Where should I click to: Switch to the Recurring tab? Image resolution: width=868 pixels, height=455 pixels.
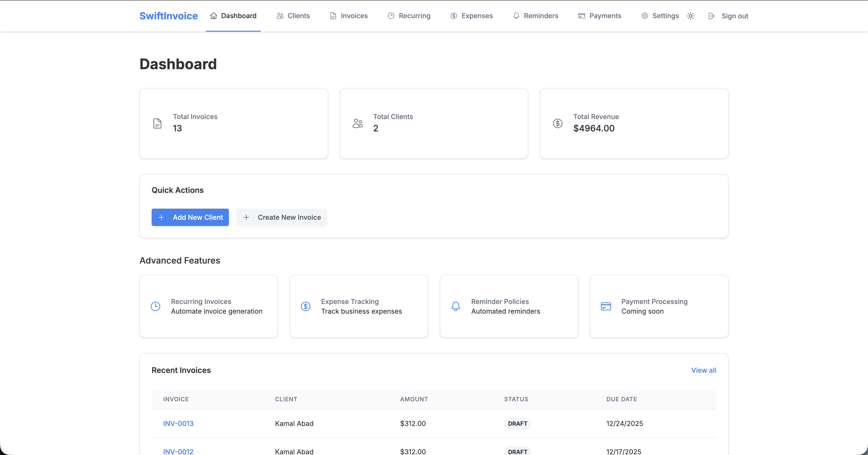point(409,16)
